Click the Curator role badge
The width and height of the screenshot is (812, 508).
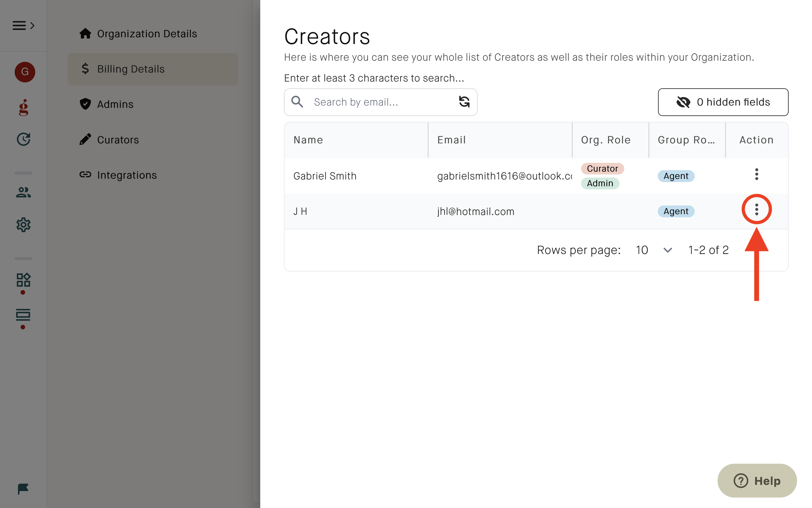(x=602, y=169)
